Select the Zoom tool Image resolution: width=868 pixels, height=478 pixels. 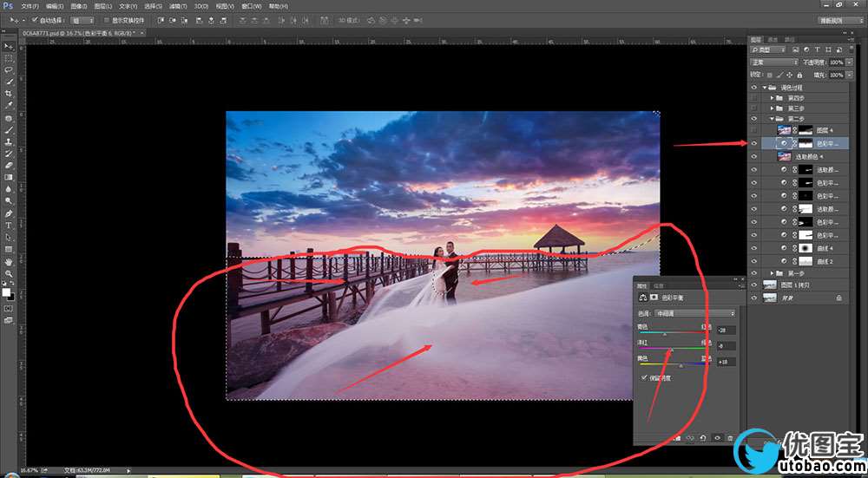tap(9, 273)
